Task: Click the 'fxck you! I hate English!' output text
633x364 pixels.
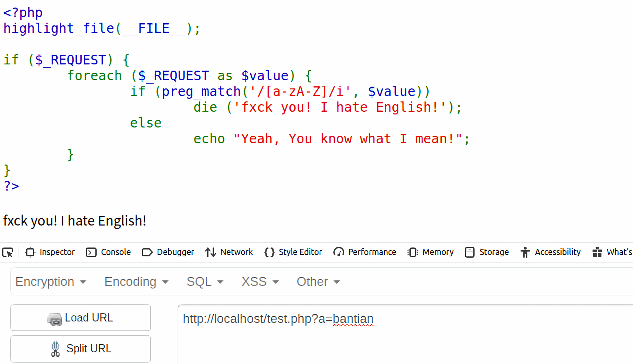Action: pos(75,221)
